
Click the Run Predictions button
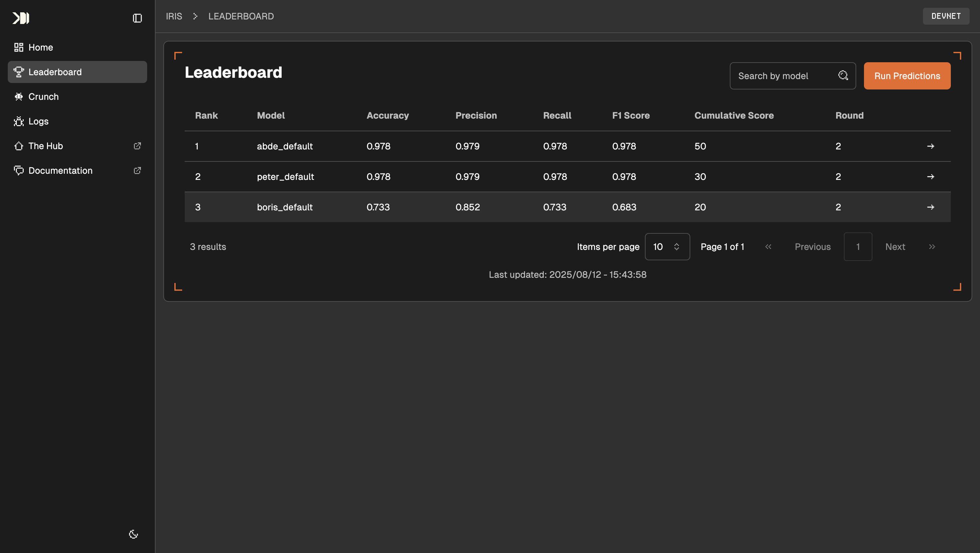(907, 76)
